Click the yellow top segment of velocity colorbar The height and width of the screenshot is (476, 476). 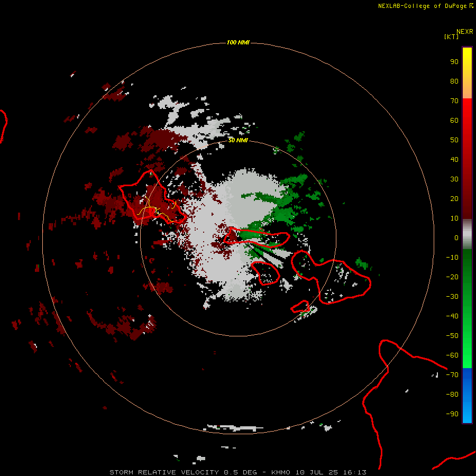tap(467, 73)
